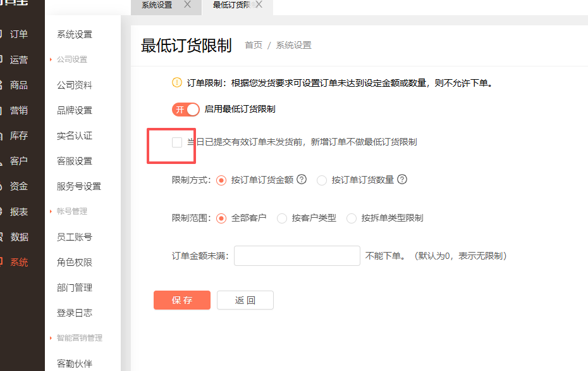Select the 按客户类型 radio button
Screen dimensions: 588x371
(x=282, y=218)
